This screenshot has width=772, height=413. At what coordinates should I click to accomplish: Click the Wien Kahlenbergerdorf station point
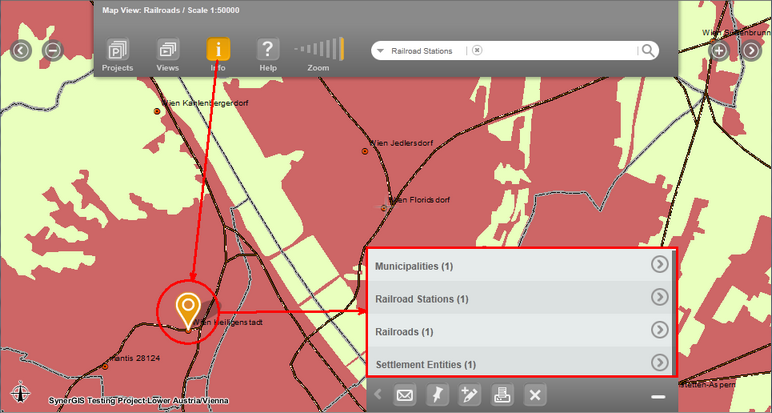157,111
